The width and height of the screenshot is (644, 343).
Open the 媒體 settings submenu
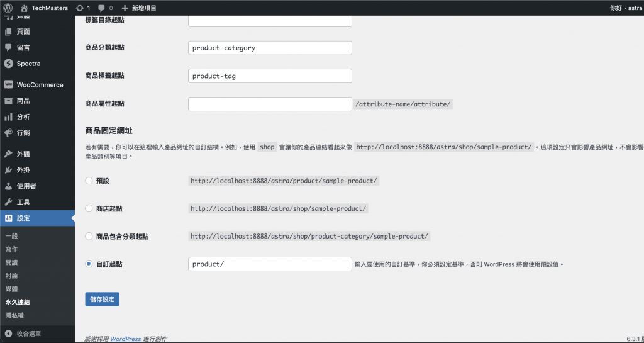click(x=12, y=289)
